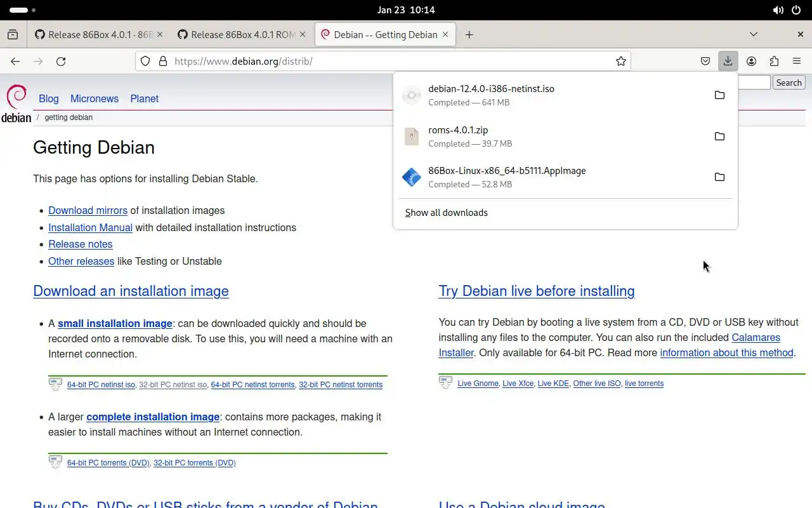Switch to Release 86Box 4.0.1 ROM tab
Screen dimensions: 812x508
pos(235,34)
